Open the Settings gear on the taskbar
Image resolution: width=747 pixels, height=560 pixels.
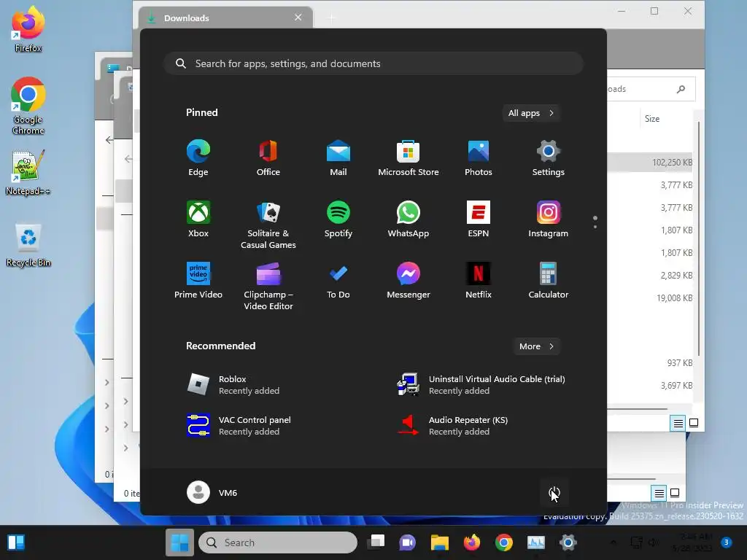click(568, 542)
